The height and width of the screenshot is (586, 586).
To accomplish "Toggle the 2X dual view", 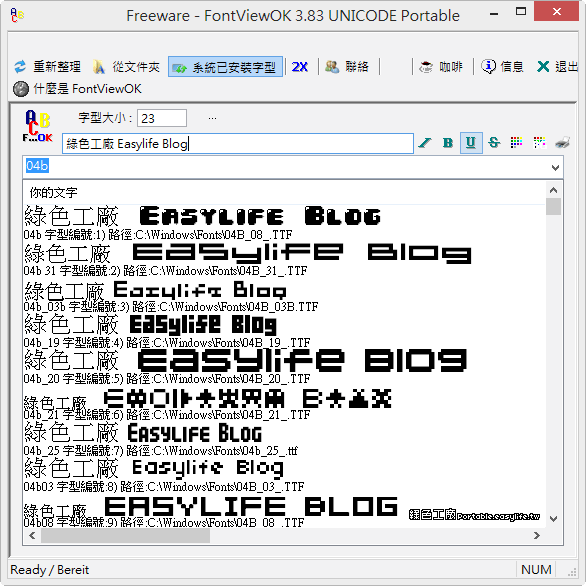I will coord(299,67).
